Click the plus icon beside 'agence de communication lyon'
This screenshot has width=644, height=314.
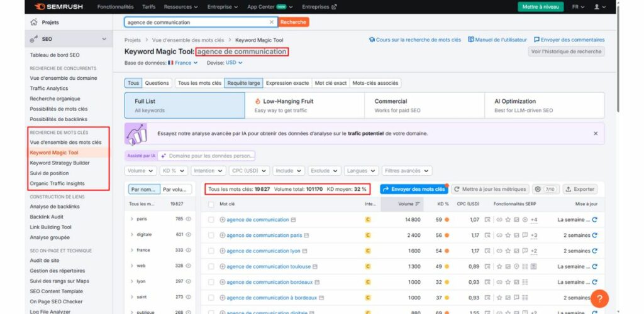pos(223,251)
